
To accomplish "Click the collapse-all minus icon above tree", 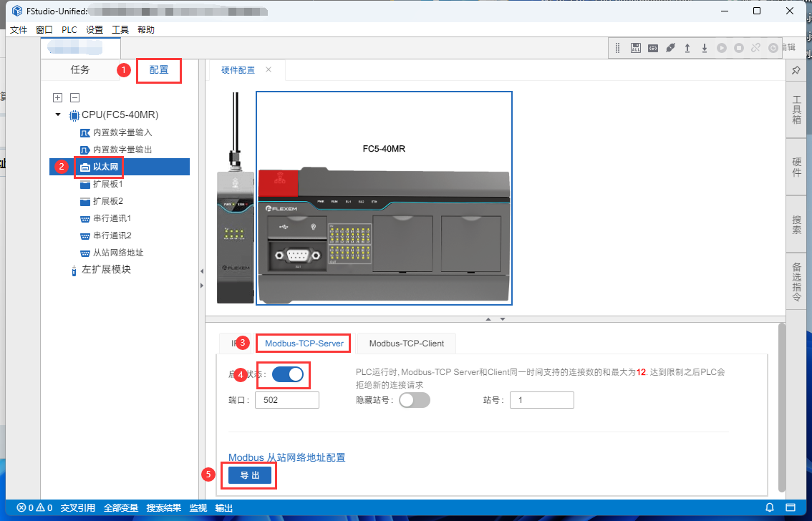I will pyautogui.click(x=74, y=97).
